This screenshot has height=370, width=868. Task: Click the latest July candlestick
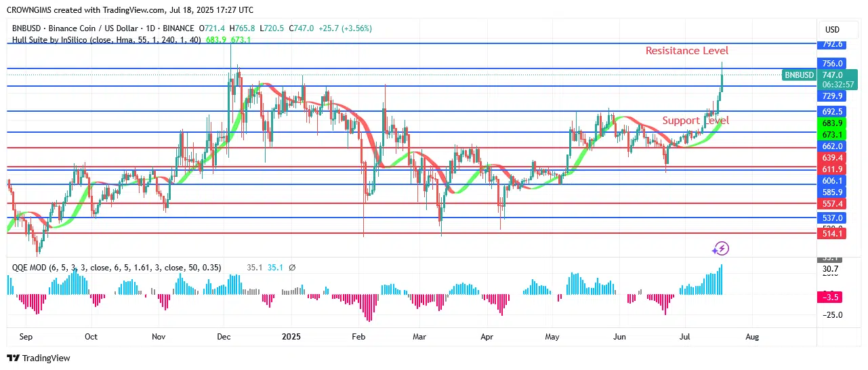click(722, 77)
